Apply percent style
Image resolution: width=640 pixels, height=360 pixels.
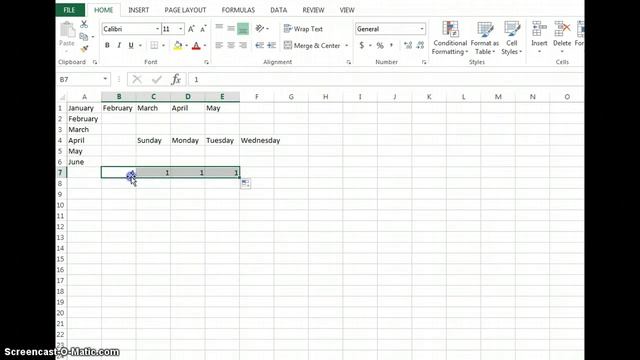click(x=380, y=45)
